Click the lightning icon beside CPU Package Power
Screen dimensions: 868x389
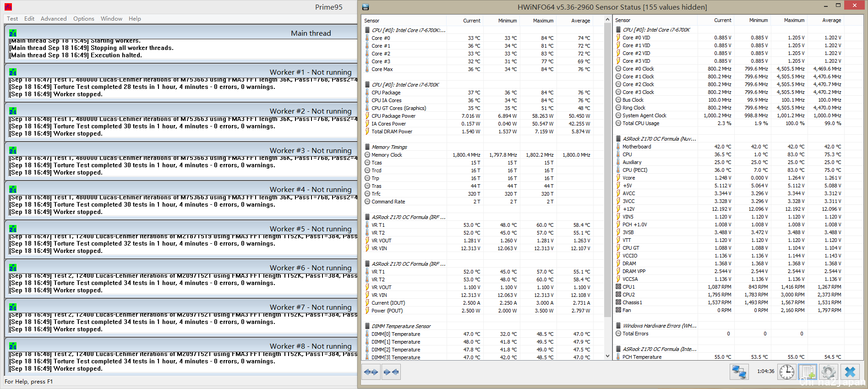pyautogui.click(x=367, y=116)
